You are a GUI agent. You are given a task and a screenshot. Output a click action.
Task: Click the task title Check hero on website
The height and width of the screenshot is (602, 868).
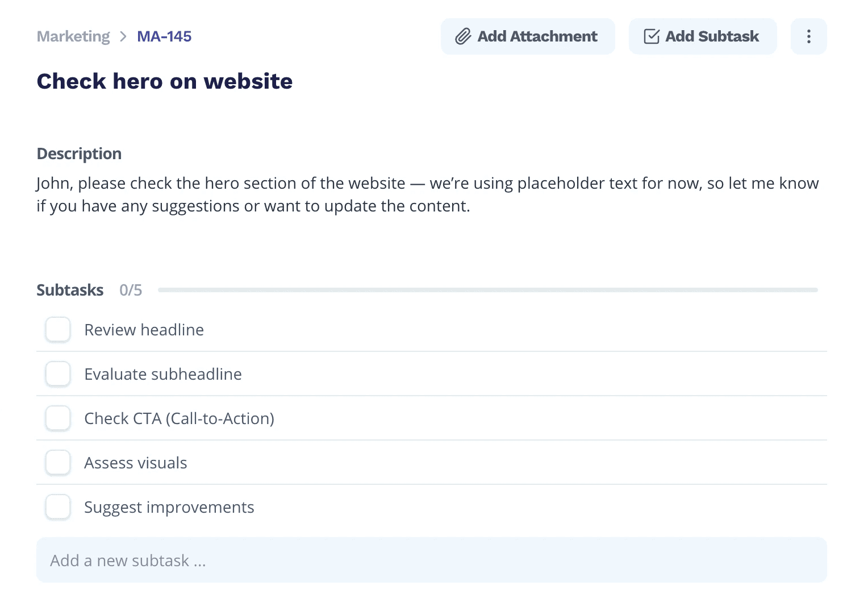pos(164,81)
